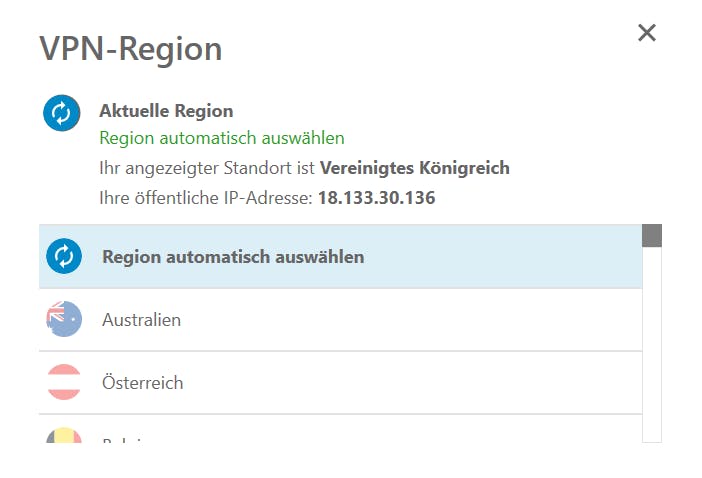
Task: Click the gray scrollbar thumb of the region list
Action: [x=652, y=236]
